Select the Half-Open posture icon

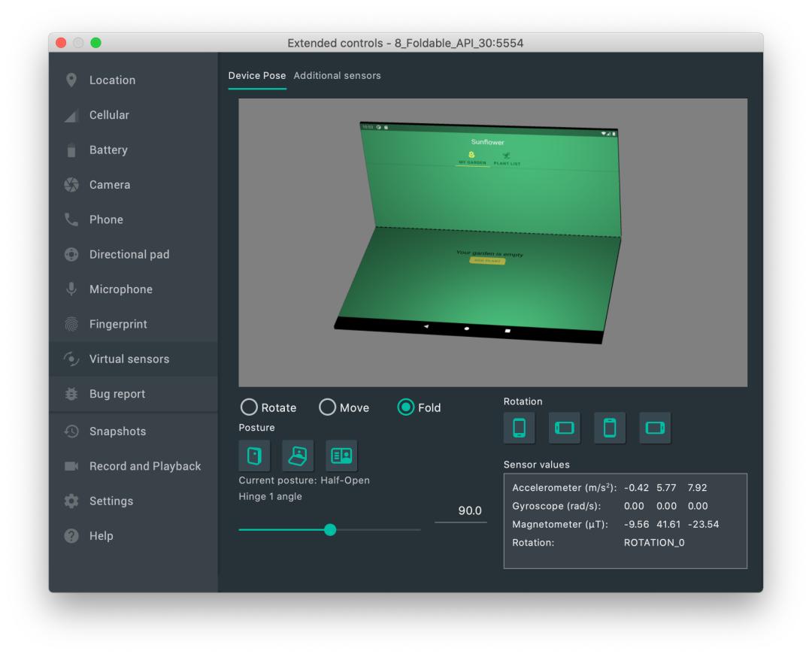click(298, 455)
